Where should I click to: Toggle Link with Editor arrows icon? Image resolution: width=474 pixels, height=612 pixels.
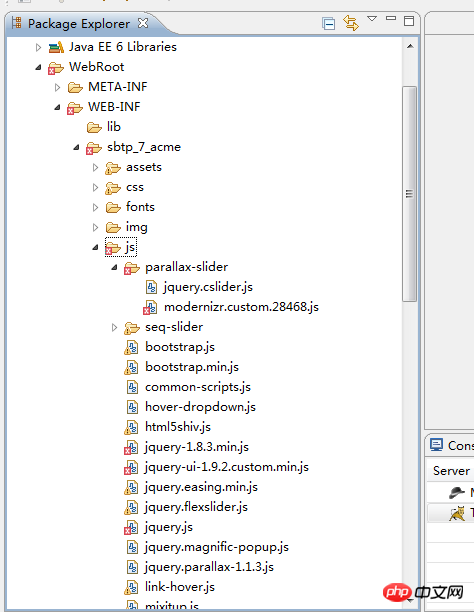351,23
